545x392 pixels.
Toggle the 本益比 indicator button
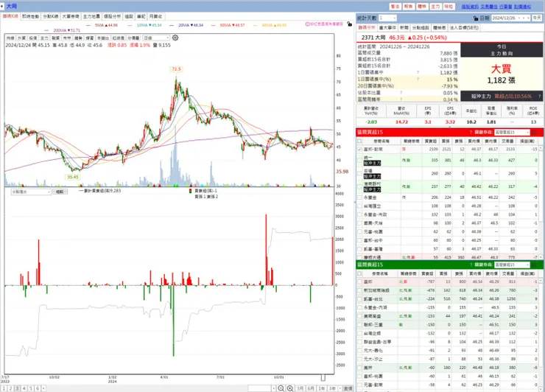103,38
